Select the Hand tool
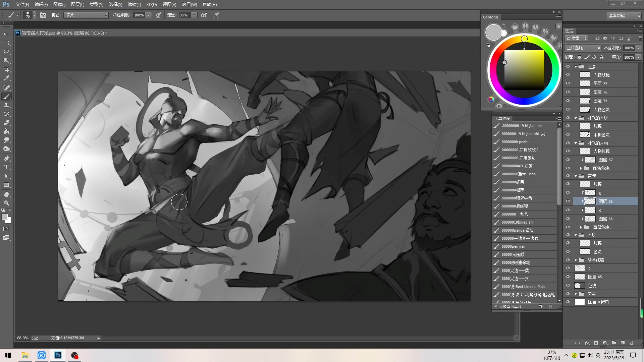 [x=6, y=194]
